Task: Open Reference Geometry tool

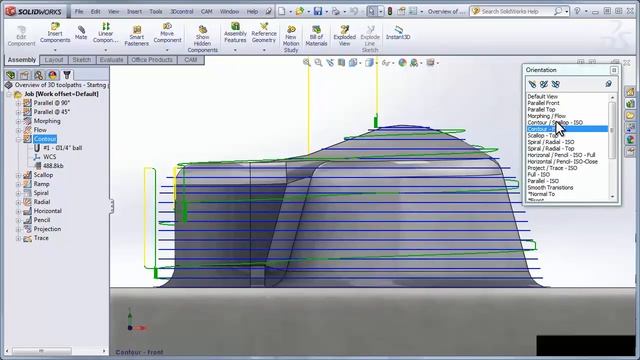Action: tap(264, 33)
